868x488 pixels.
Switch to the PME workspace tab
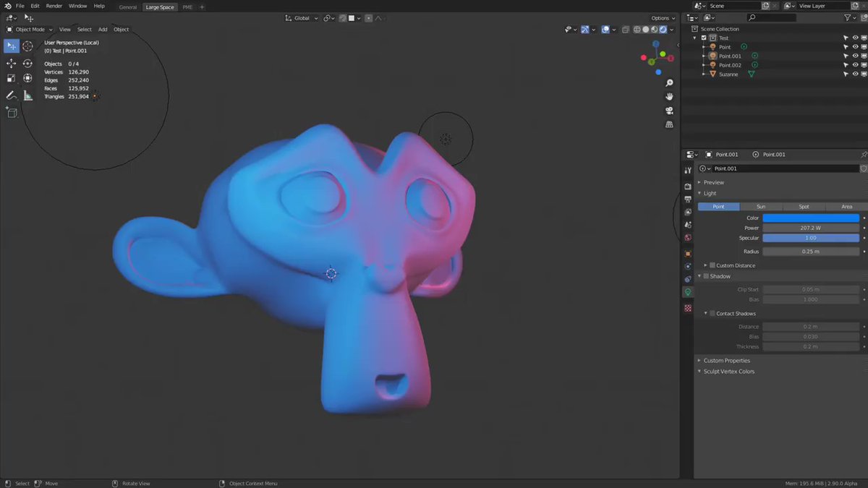[x=188, y=7]
